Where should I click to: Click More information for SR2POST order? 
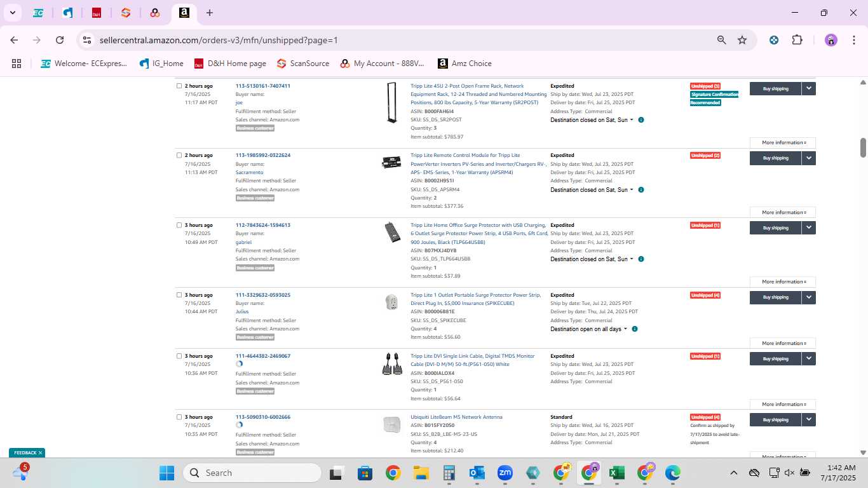pyautogui.click(x=783, y=142)
